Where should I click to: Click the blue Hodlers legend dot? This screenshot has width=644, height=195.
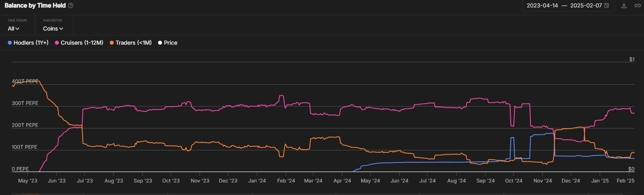pyautogui.click(x=10, y=43)
